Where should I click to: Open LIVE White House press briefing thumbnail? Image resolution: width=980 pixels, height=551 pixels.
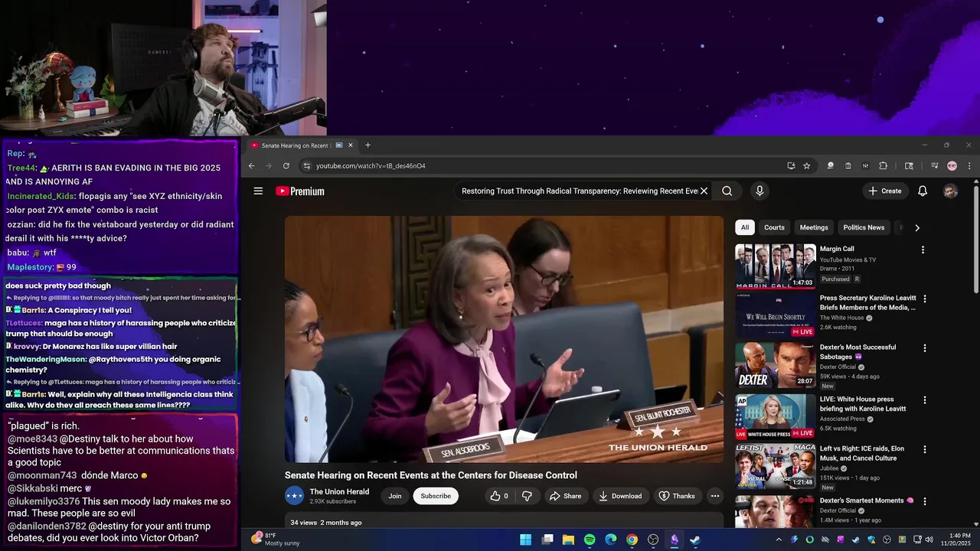[x=776, y=416]
